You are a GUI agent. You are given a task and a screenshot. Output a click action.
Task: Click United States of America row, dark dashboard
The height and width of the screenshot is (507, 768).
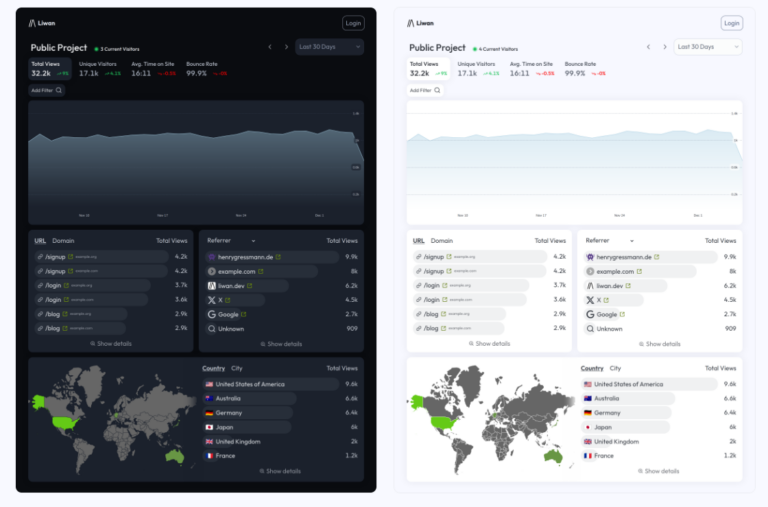(280, 384)
